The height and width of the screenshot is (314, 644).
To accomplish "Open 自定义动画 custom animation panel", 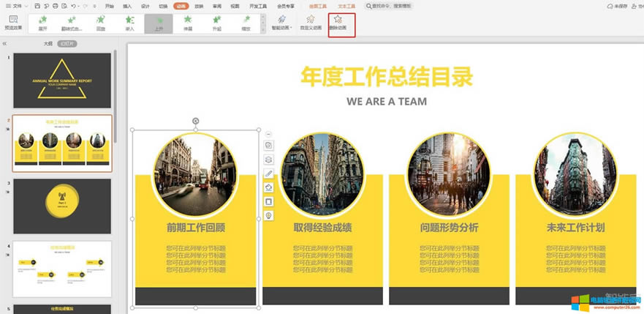I will point(309,24).
